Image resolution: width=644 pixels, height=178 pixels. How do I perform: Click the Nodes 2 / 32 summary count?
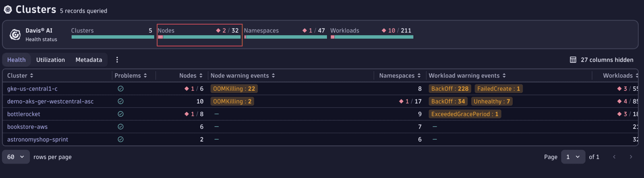click(x=227, y=31)
